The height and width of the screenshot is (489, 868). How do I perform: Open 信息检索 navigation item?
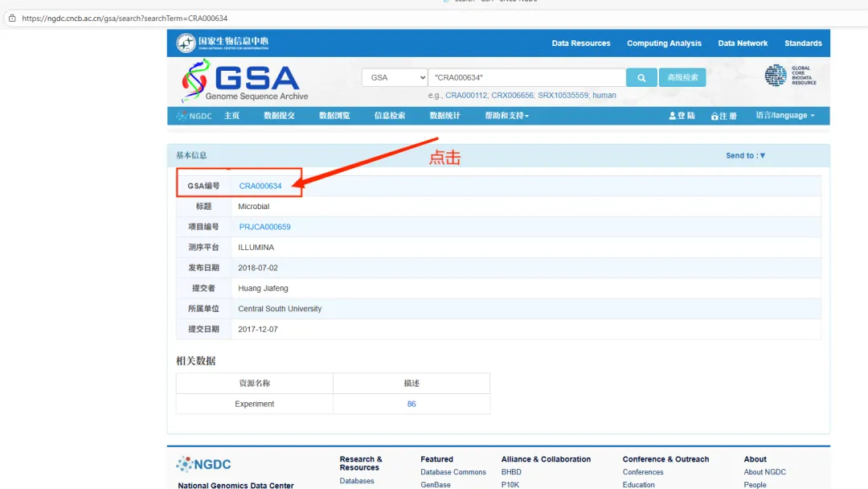(390, 116)
